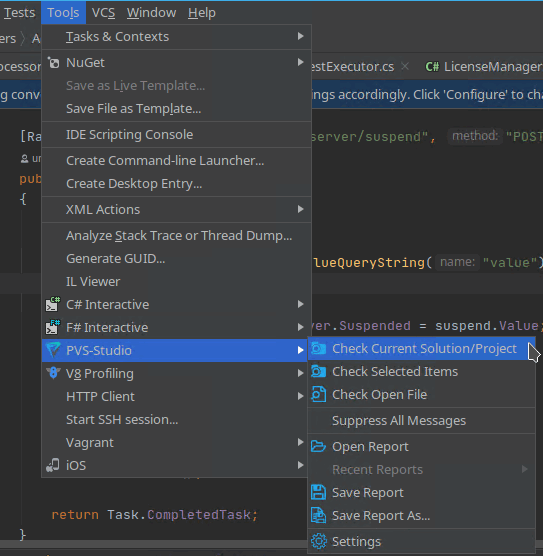Viewport: 543px width, 556px height.
Task: Click the iOS device icon
Action: point(53,465)
